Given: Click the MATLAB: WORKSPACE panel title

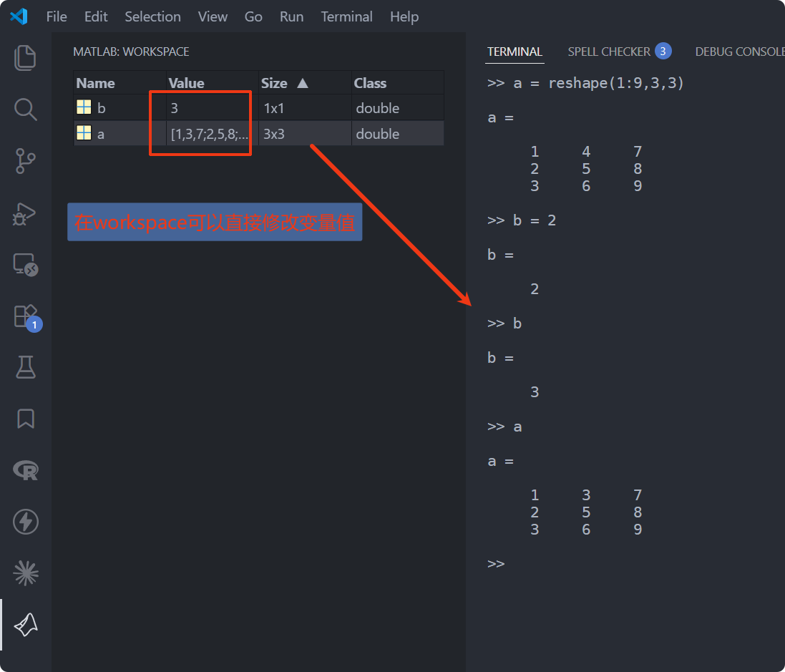Looking at the screenshot, I should [131, 52].
